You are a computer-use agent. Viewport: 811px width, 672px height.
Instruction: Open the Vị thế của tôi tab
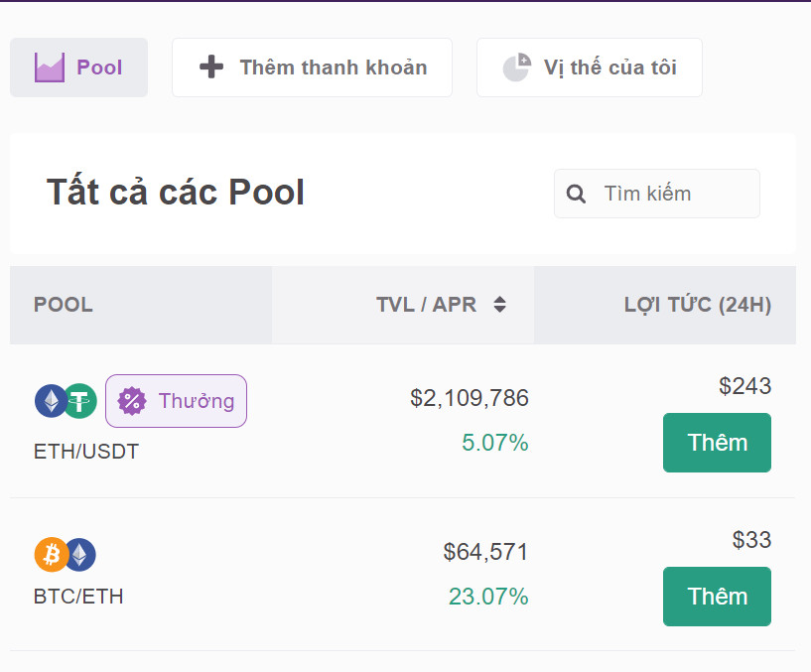(x=589, y=67)
